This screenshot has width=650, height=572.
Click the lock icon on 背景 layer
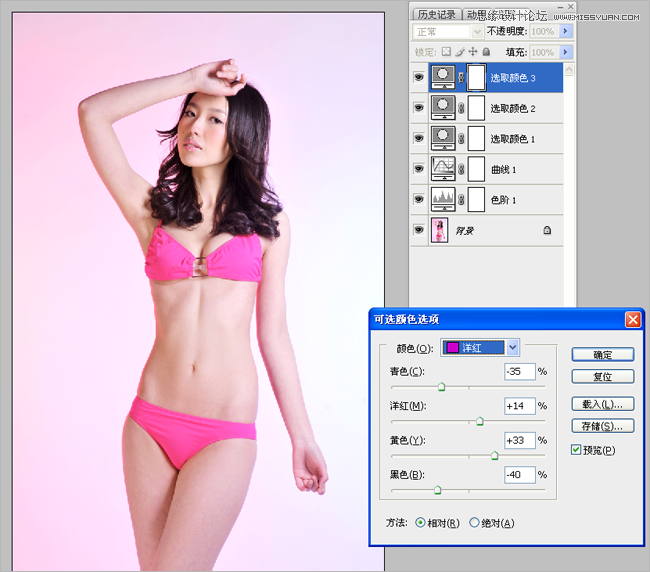coord(547,230)
